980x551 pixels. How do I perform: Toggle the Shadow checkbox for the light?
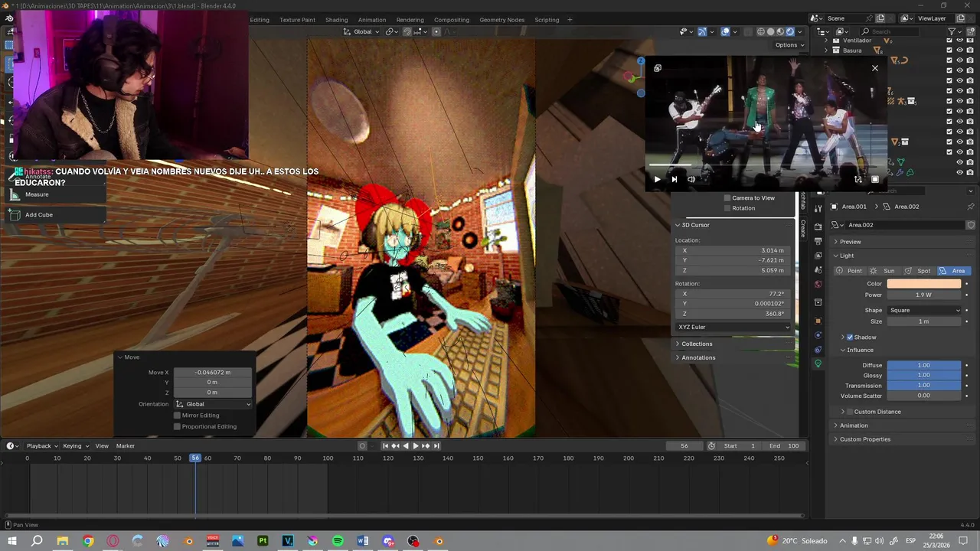(850, 337)
